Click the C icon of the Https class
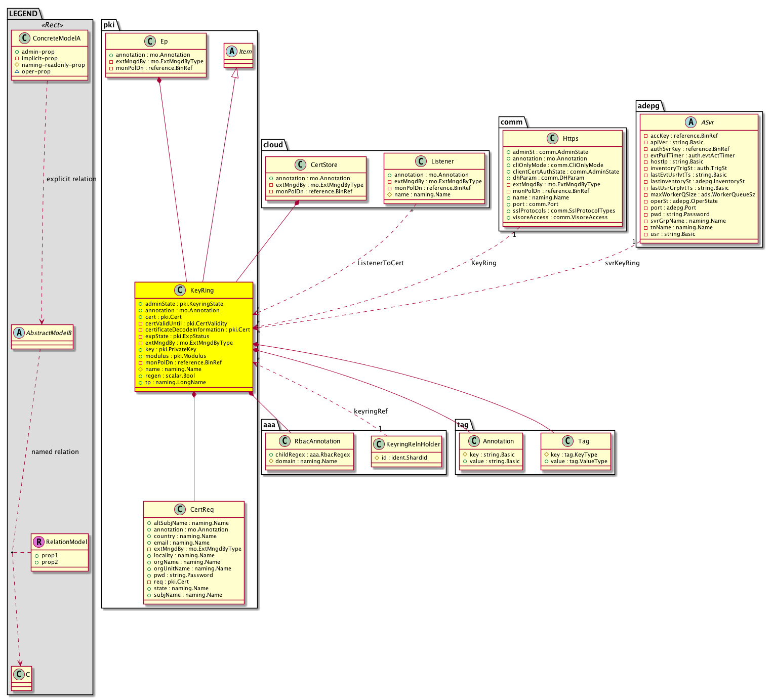The width and height of the screenshot is (773, 700). coord(553,138)
